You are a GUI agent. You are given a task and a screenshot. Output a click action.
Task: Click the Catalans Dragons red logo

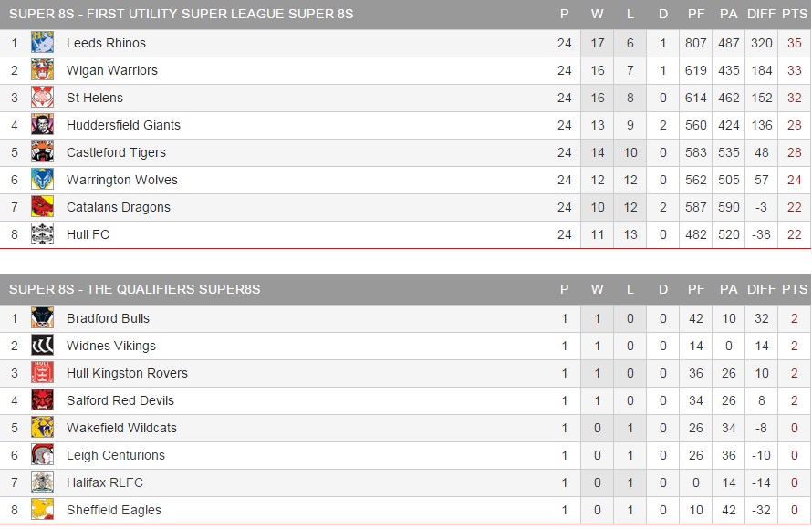coord(42,207)
